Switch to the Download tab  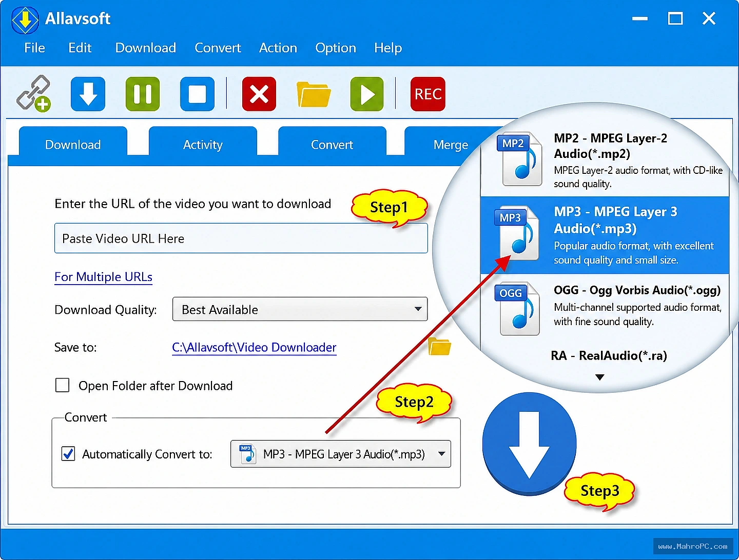point(73,145)
